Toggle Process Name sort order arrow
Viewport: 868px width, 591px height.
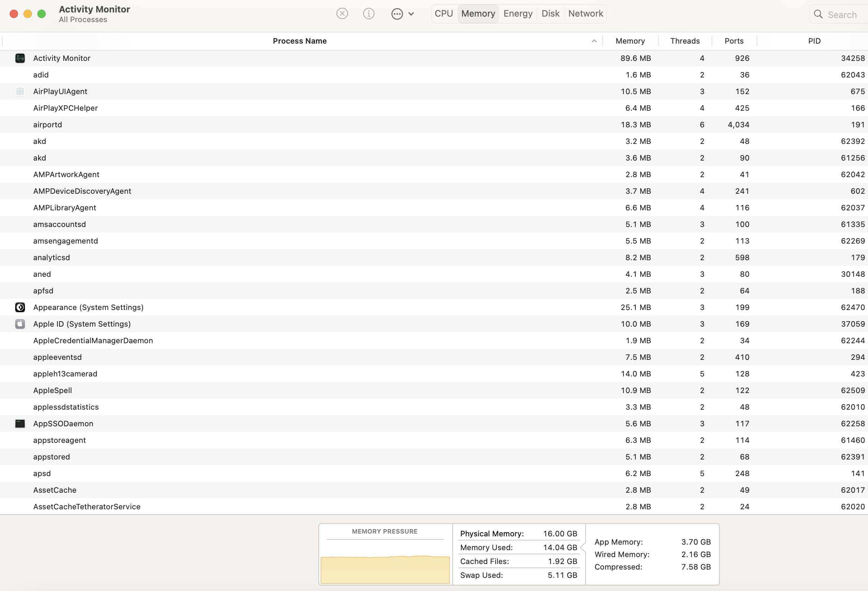pos(594,41)
